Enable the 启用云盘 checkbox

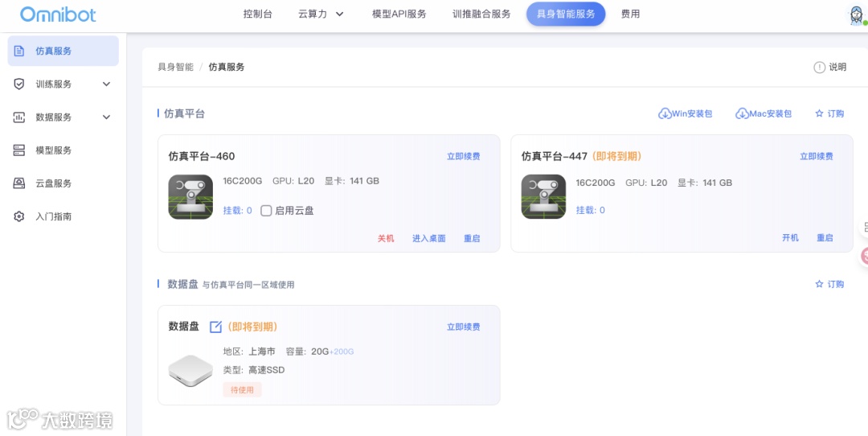click(x=266, y=211)
